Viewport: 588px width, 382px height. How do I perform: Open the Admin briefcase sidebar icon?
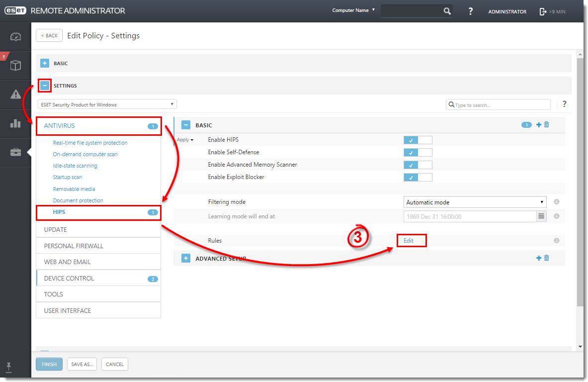(x=15, y=152)
